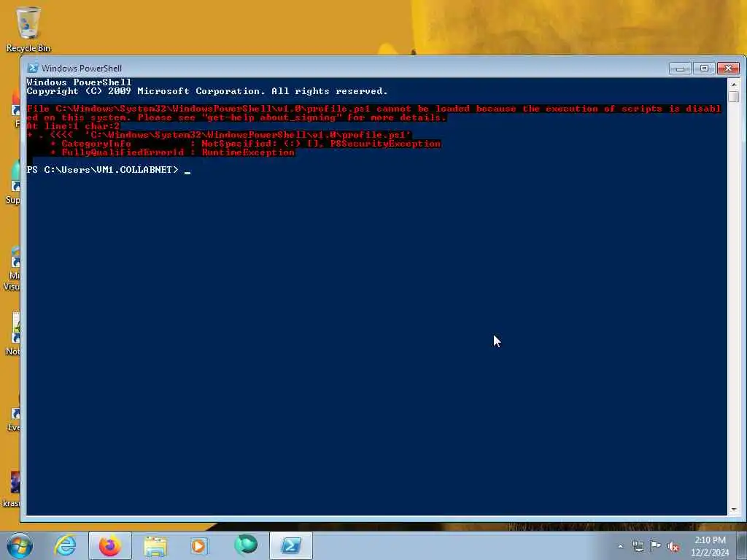The height and width of the screenshot is (560, 747).
Task: Click the PowerShell scrollbar thumb
Action: pos(734,96)
